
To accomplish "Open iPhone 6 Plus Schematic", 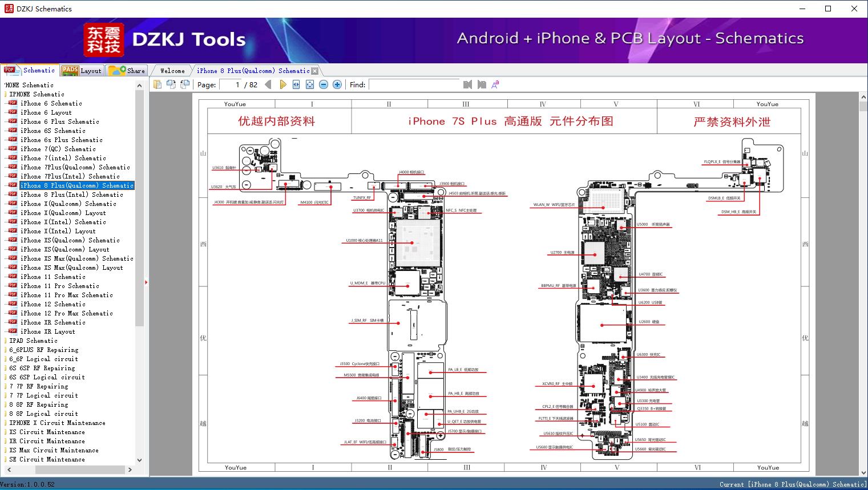I will point(59,122).
